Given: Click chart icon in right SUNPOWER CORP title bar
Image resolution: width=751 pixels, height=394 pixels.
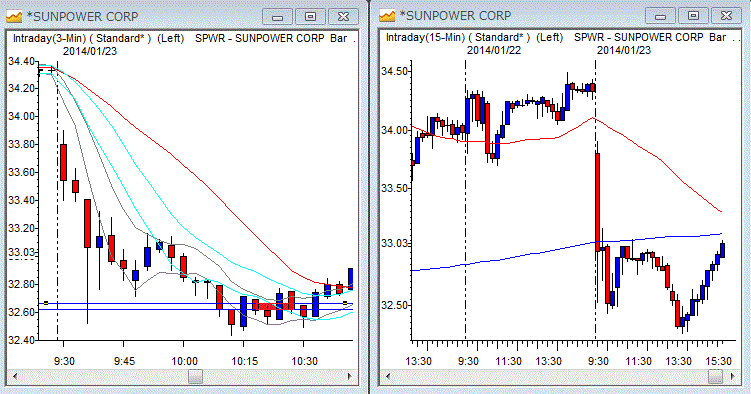Looking at the screenshot, I should click(387, 16).
